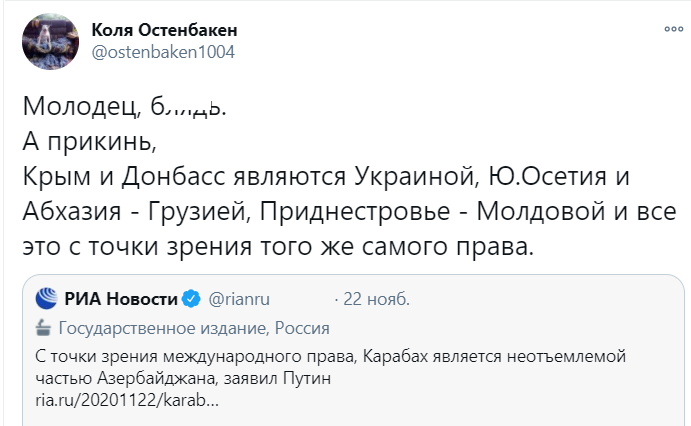
Task: Click the РИА Новости globe logo
Action: [x=47, y=298]
